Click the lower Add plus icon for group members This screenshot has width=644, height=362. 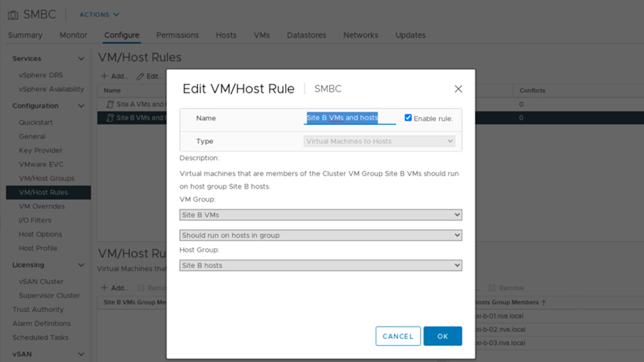click(104, 288)
